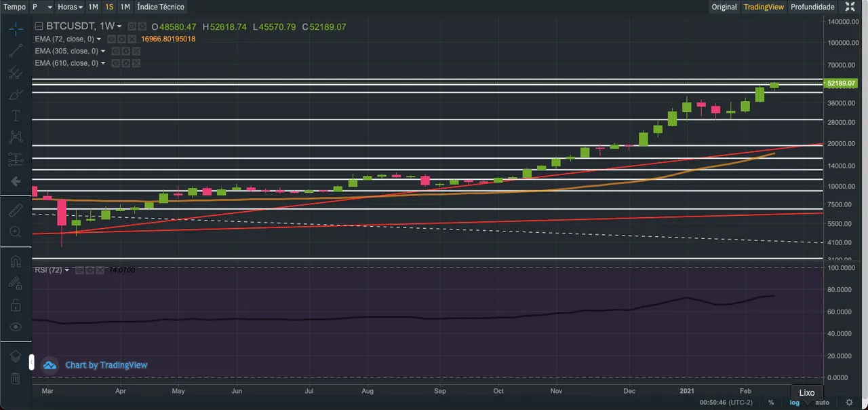
Task: Open the Horas timeframe dropdown
Action: (71, 7)
